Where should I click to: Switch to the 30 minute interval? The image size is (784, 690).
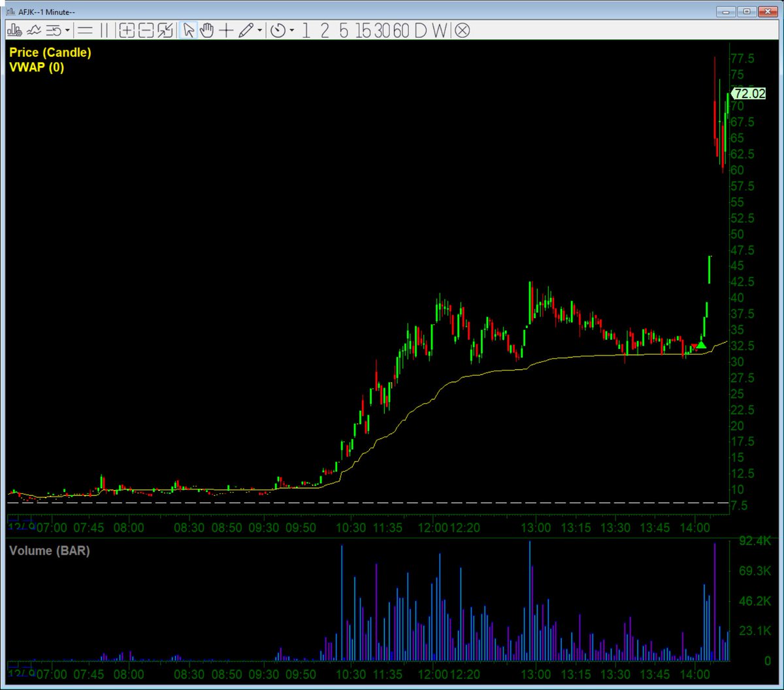point(382,30)
